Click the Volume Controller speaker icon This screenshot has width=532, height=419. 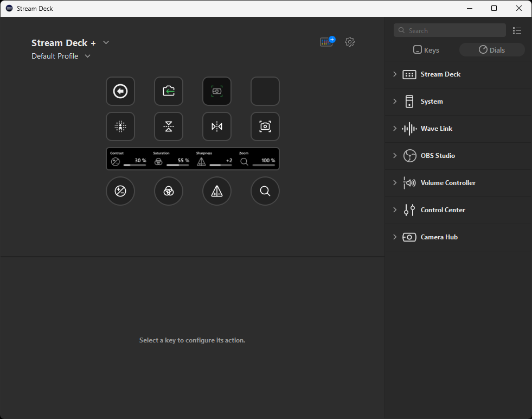pyautogui.click(x=409, y=183)
